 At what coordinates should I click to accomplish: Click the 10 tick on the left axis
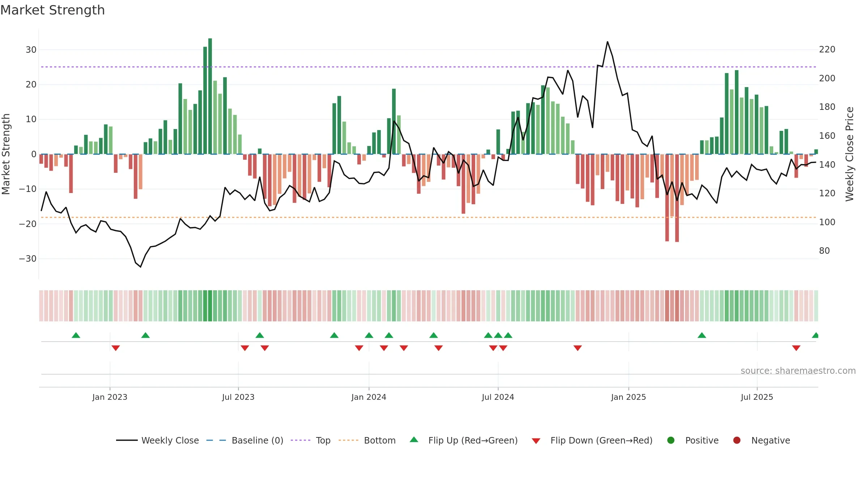pyautogui.click(x=31, y=119)
